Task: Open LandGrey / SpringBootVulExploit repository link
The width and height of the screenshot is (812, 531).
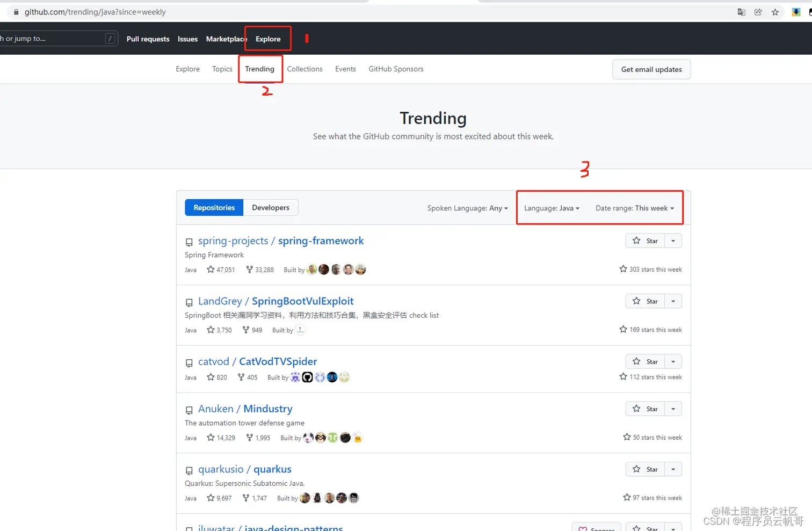Action: tap(275, 301)
